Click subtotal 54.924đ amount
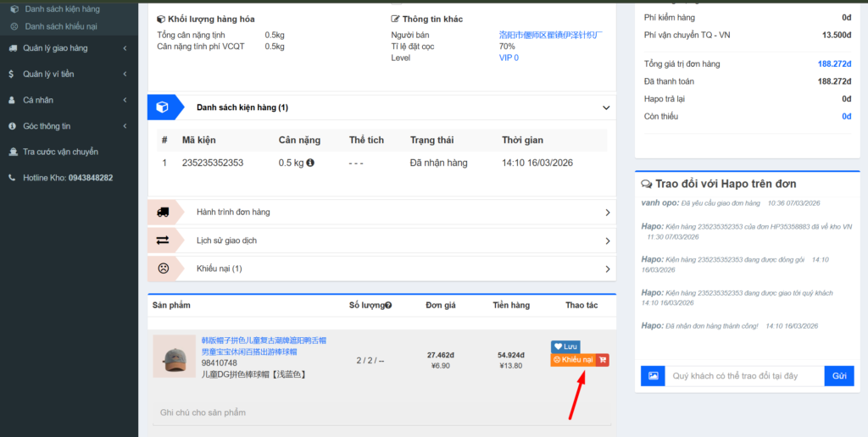The image size is (868, 437). point(511,355)
